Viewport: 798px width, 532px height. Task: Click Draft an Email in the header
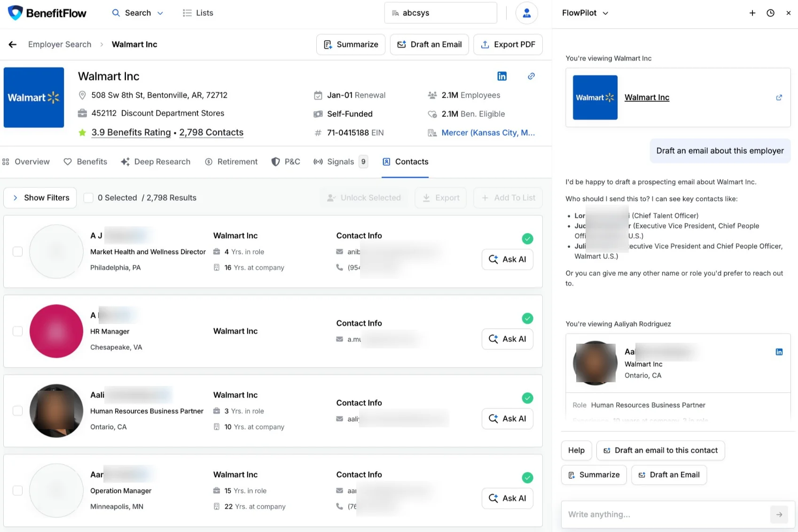point(429,44)
